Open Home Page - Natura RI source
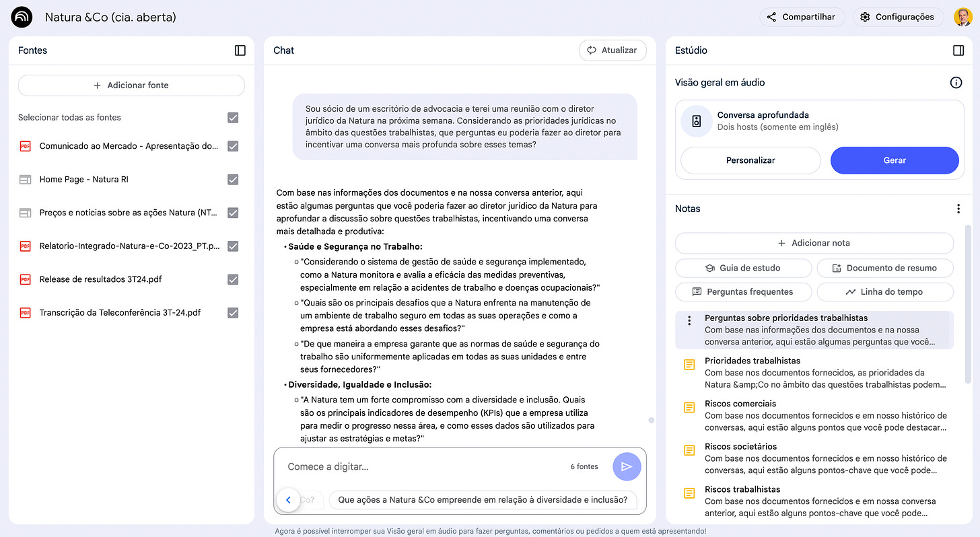Screen dimensions: 980x537 pyautogui.click(x=83, y=180)
